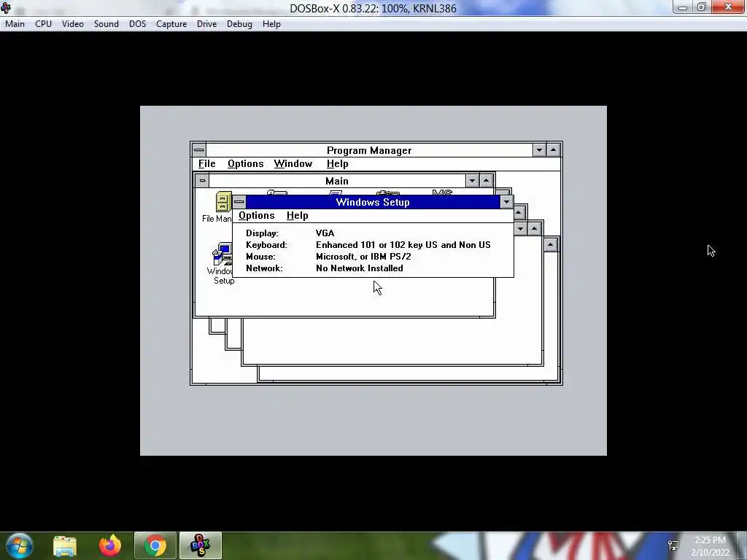Open the Sound menu
747x560 pixels.
[x=107, y=24]
